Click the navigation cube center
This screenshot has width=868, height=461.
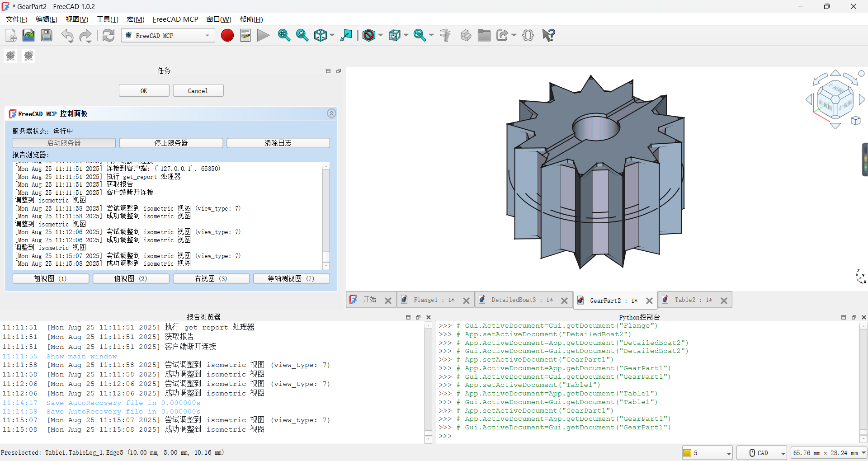click(x=835, y=99)
